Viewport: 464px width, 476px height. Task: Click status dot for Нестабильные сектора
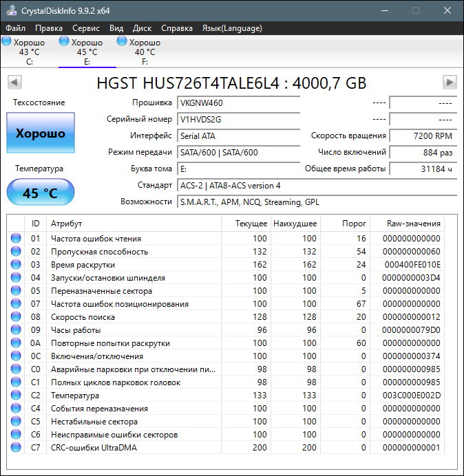click(16, 421)
